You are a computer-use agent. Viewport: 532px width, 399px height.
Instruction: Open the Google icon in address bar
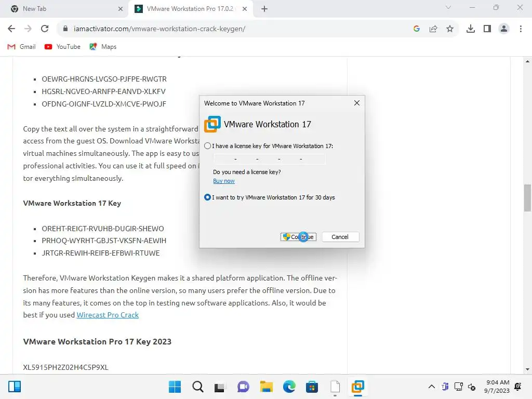(x=417, y=29)
